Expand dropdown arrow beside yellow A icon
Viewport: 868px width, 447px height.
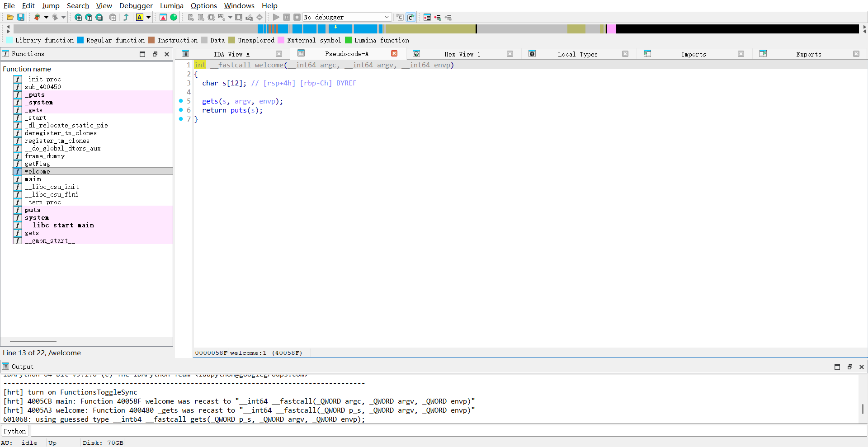coord(148,17)
